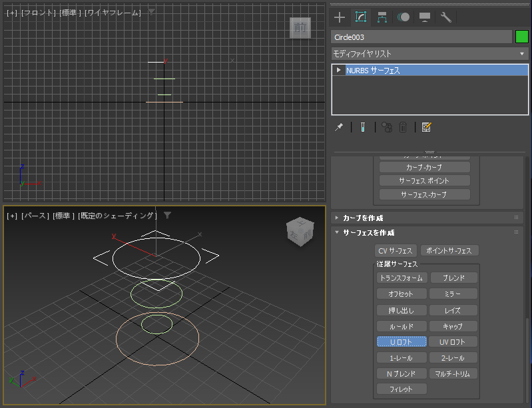The height and width of the screenshot is (408, 532).
Task: Click the ミラー button
Action: pos(453,294)
